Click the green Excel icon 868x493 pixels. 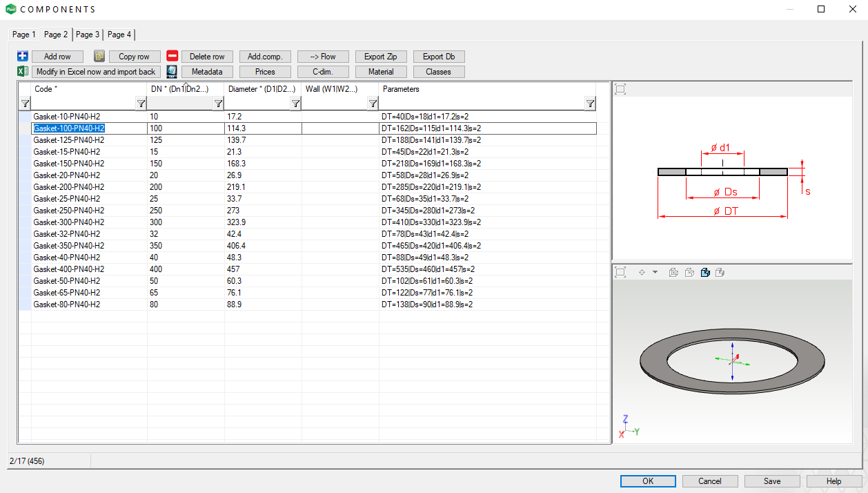pyautogui.click(x=22, y=72)
